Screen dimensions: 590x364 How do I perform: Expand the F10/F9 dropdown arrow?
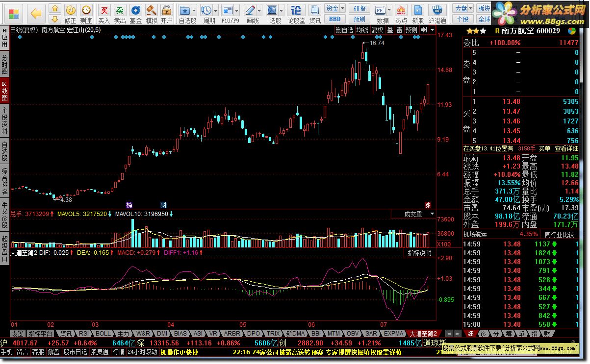tap(236, 10)
